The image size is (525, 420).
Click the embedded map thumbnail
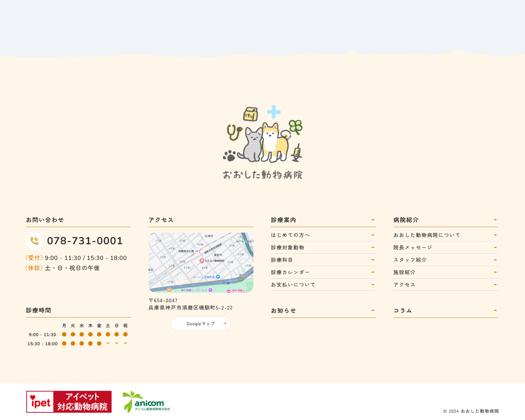[201, 262]
